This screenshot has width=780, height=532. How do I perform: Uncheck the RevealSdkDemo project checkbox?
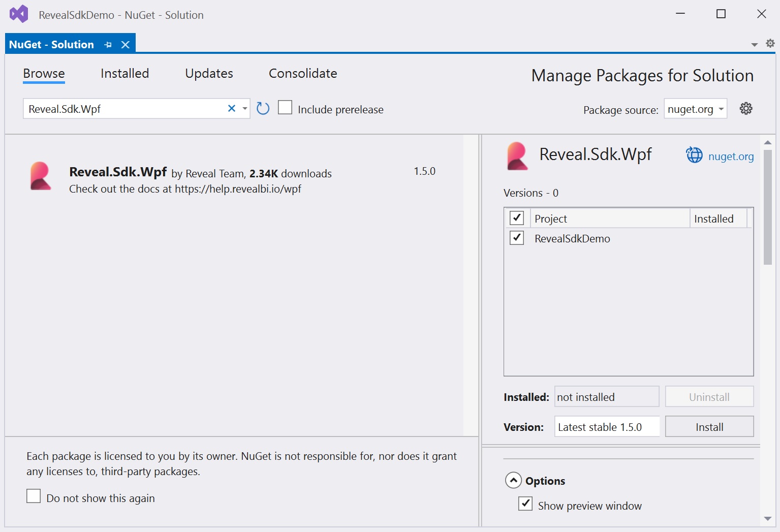pos(517,238)
